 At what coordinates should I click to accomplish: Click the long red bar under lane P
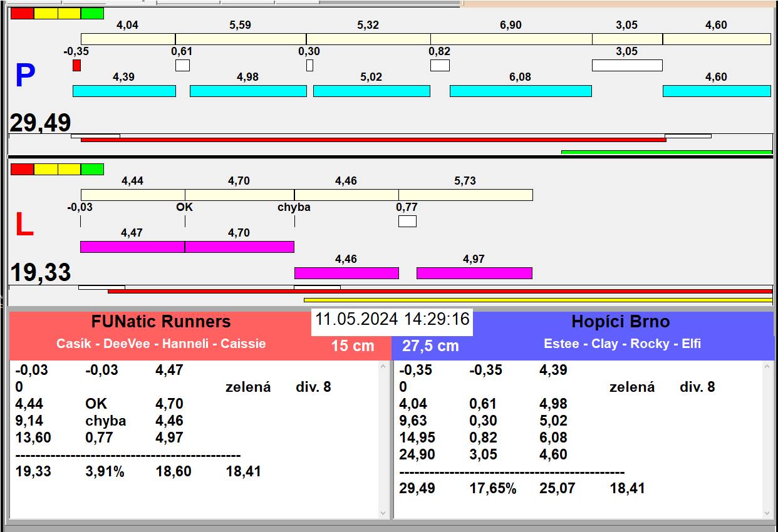click(373, 140)
